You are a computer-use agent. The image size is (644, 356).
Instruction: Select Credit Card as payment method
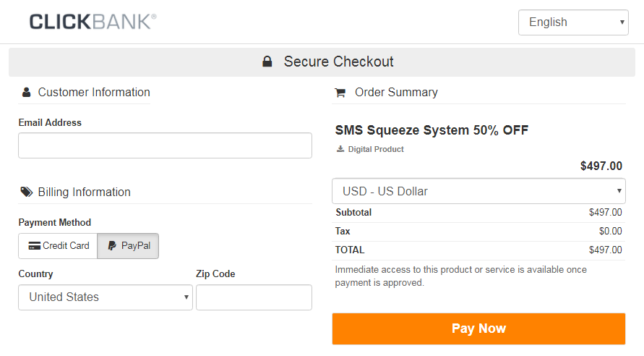pos(59,246)
